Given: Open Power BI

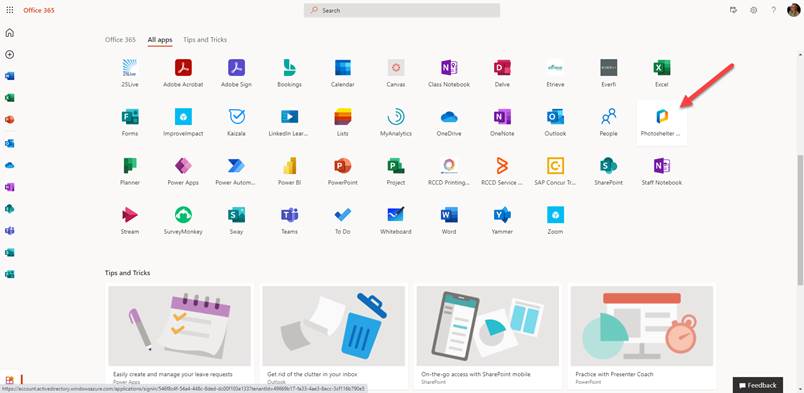Looking at the screenshot, I should tap(289, 171).
